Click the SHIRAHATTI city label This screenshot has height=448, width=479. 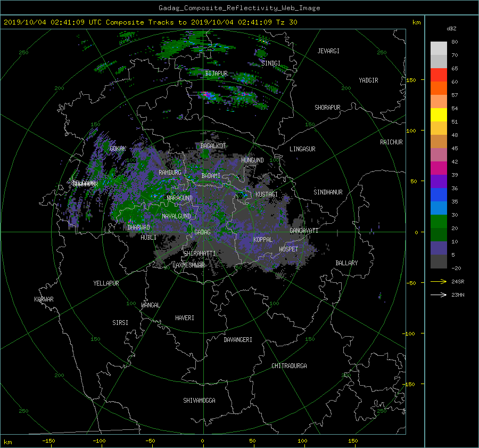coord(200,254)
